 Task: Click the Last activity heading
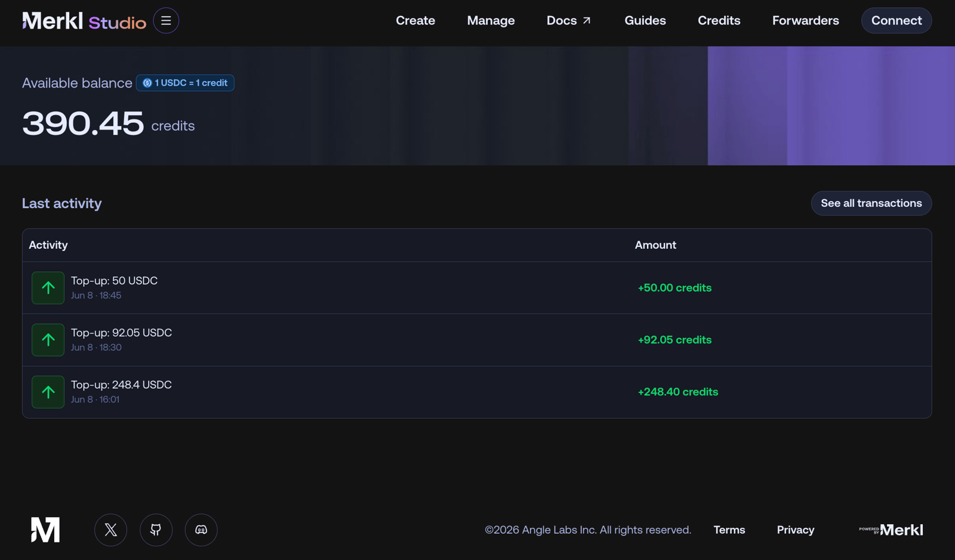click(x=62, y=203)
